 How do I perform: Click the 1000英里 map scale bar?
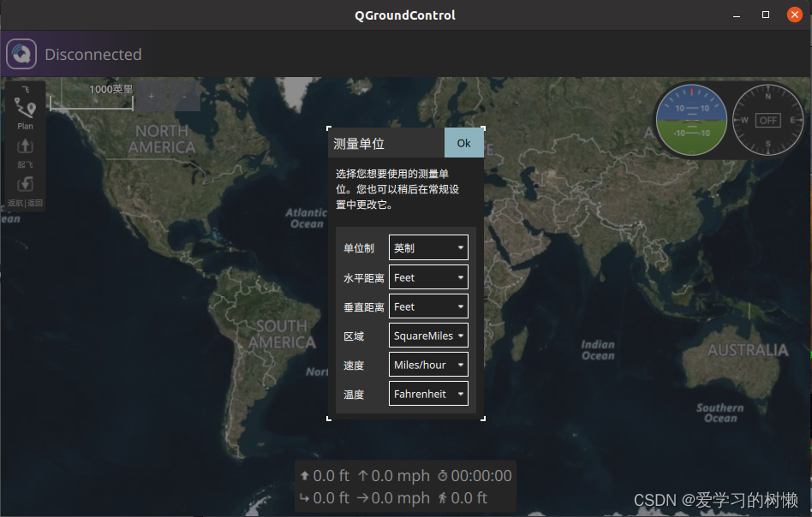point(92,99)
